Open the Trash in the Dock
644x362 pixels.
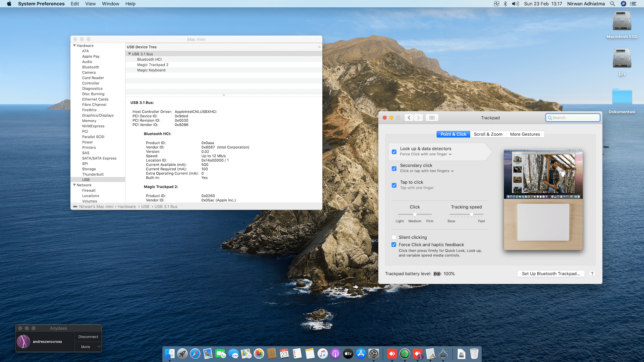pos(474,354)
